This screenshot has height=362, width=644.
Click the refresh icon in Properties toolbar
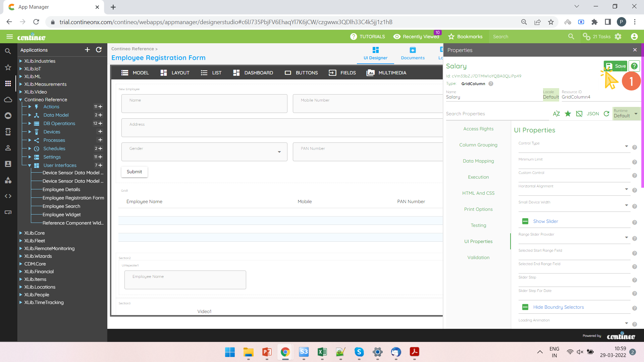(606, 114)
